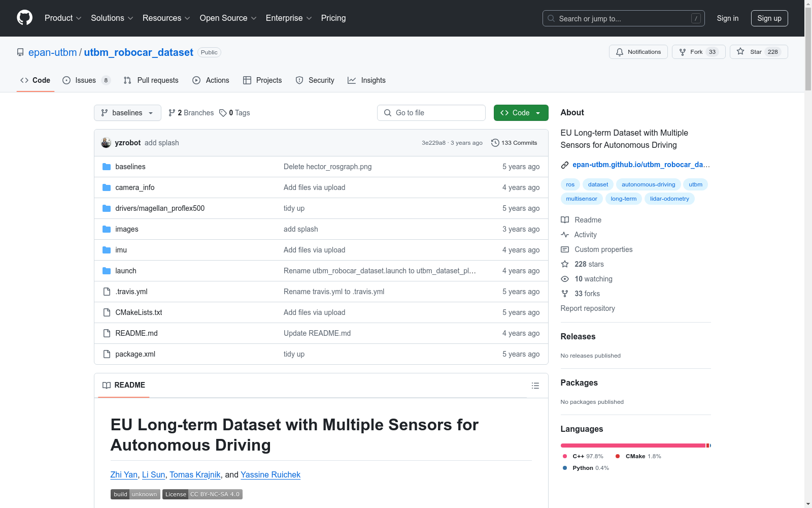
Task: Click commit message 'Delete hector_rosgraph.png'
Action: coord(327,167)
